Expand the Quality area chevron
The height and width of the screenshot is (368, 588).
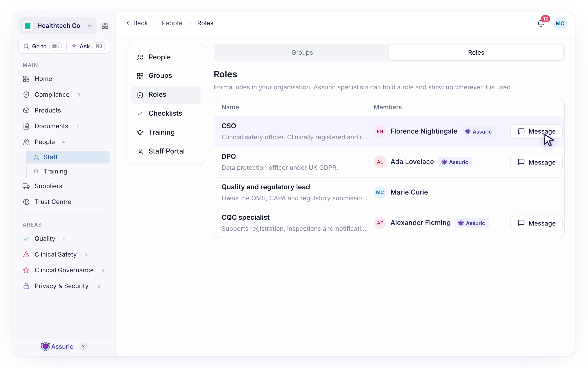coord(64,239)
